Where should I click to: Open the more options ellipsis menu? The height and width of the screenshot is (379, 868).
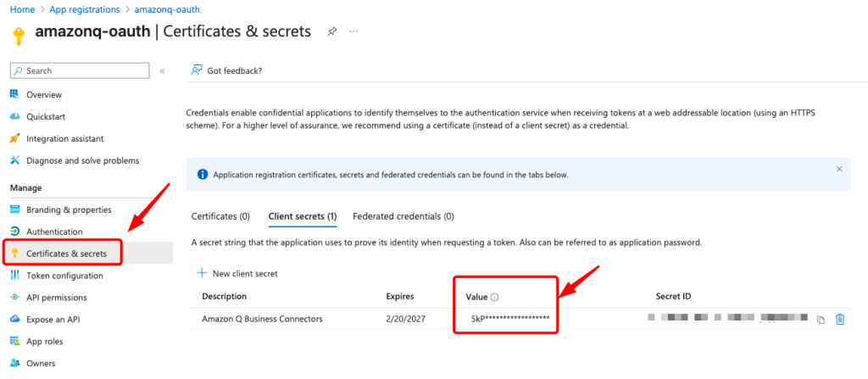point(353,31)
